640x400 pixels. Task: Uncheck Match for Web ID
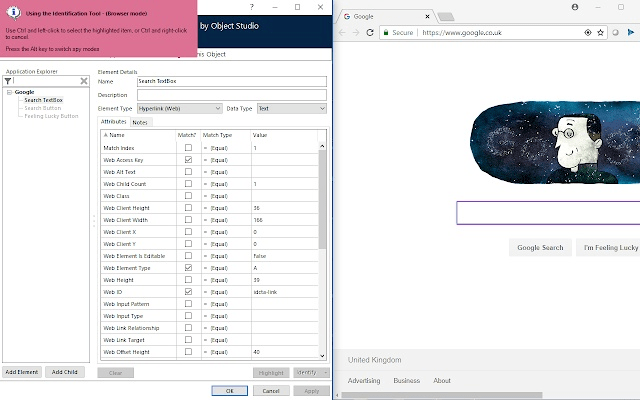click(188, 291)
